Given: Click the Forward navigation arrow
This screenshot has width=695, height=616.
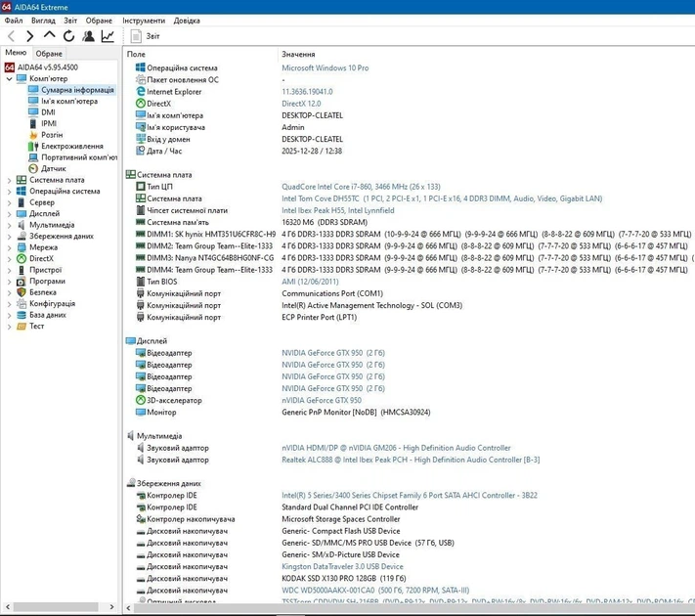Looking at the screenshot, I should click(x=29, y=36).
